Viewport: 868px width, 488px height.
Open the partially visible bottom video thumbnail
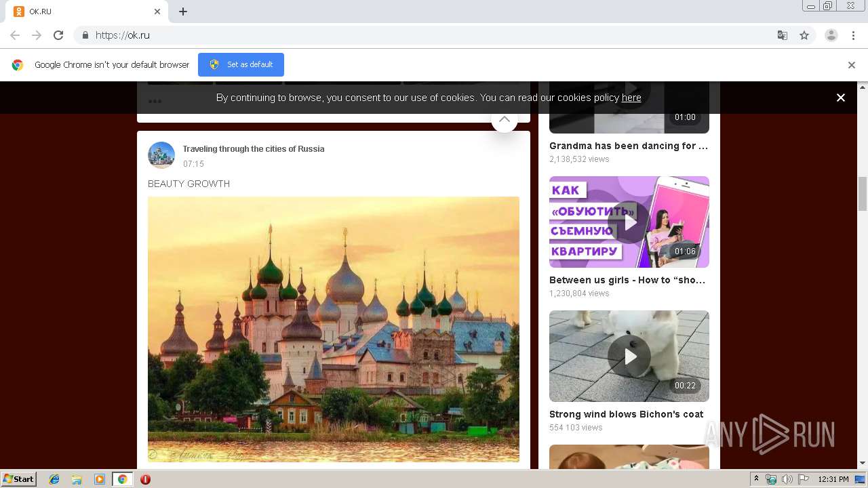629,457
